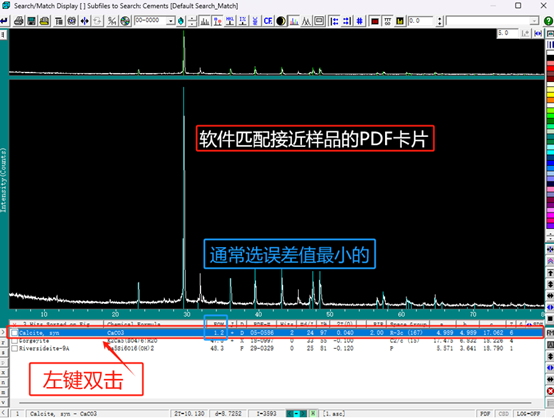Click the blue four-arrow move icon
Screen dimensions: 554x418
point(84,21)
